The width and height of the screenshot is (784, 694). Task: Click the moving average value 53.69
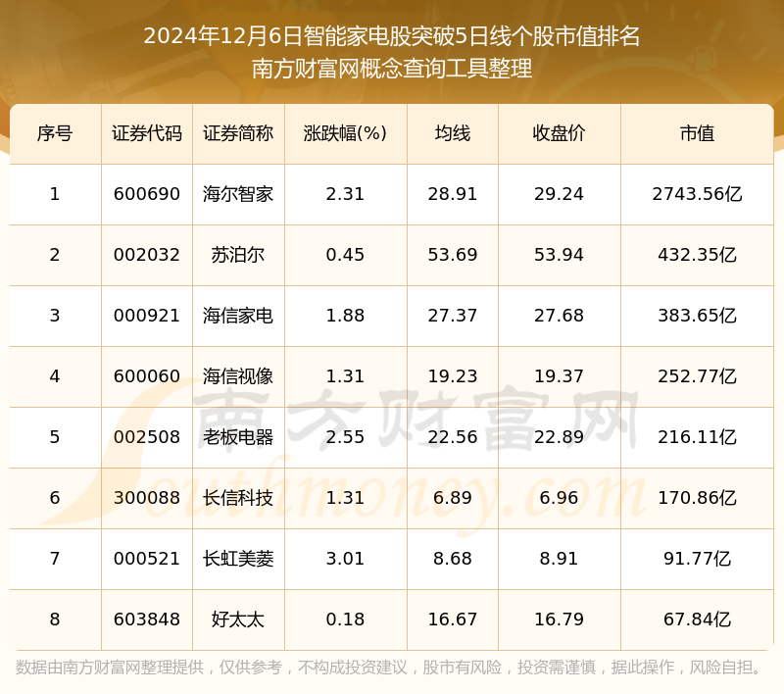453,255
